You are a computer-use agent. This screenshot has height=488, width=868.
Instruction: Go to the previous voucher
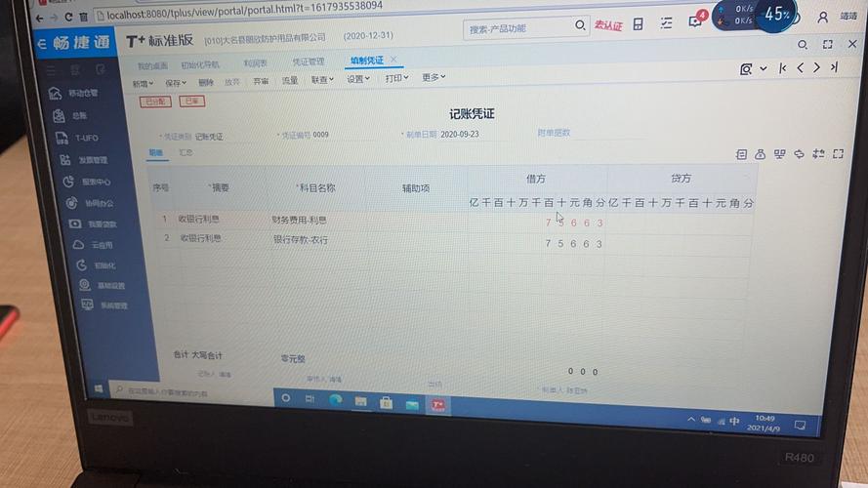click(x=800, y=67)
